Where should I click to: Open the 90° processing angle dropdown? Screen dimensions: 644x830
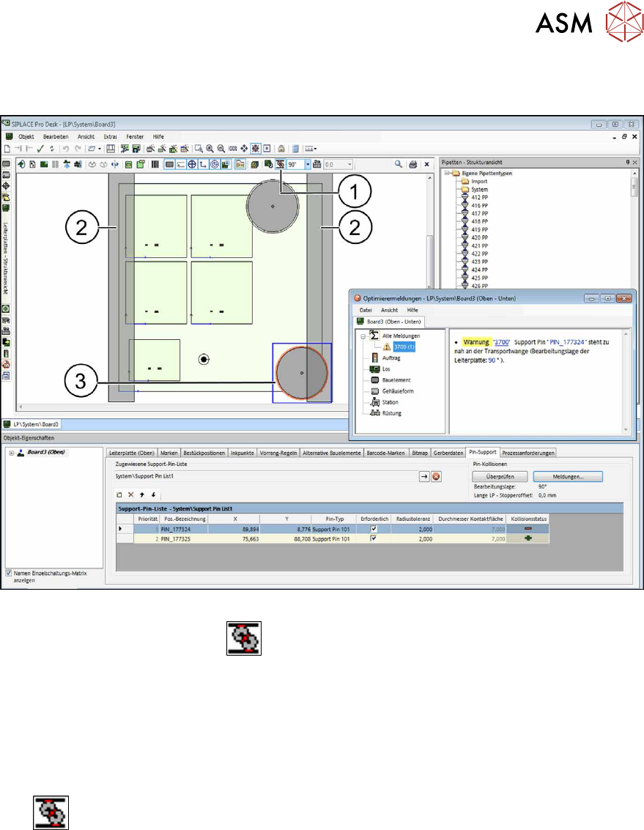click(308, 165)
